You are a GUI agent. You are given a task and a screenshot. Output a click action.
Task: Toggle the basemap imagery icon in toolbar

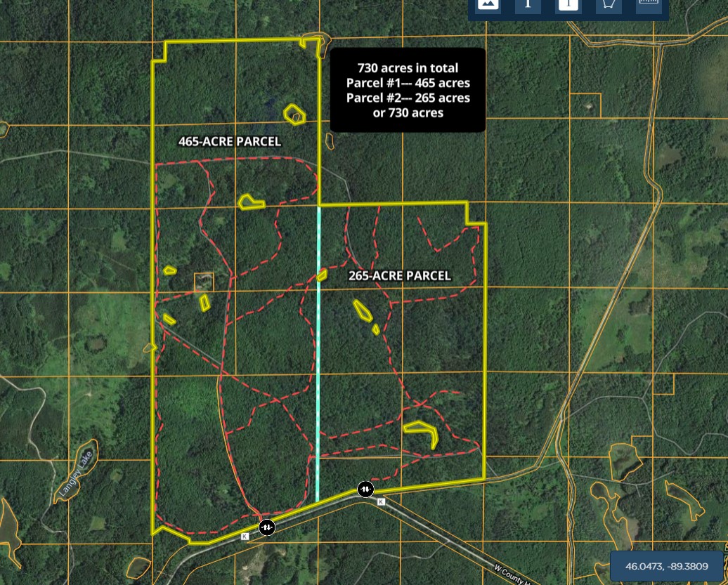[488, 4]
